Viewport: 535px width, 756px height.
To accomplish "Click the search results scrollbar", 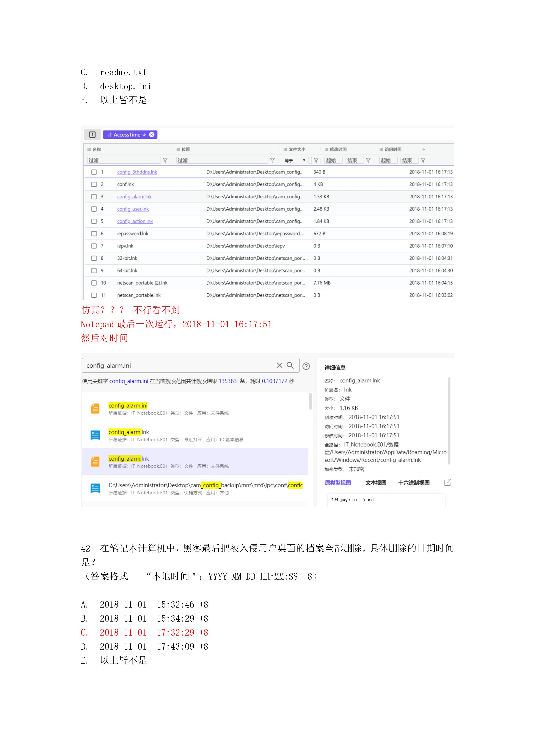I will 311,401.
